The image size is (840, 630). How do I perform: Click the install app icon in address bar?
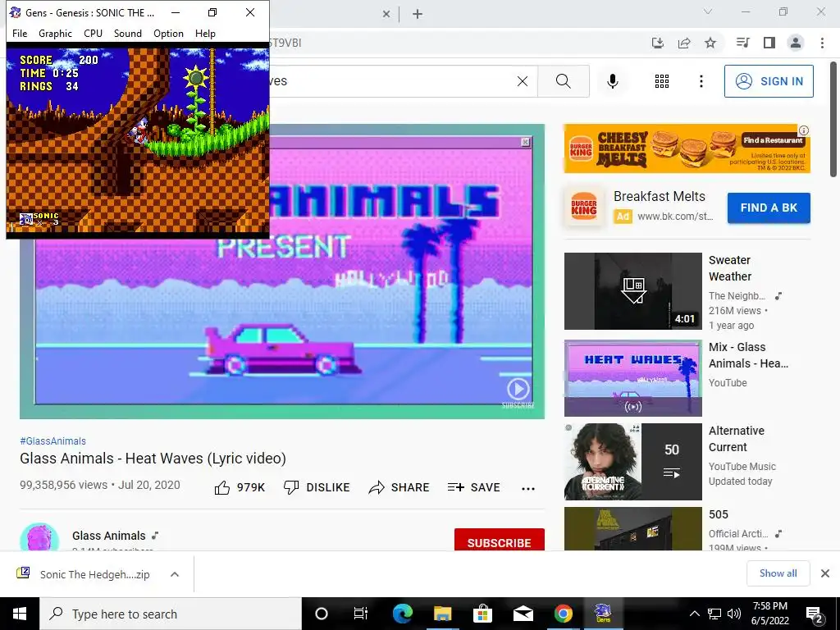click(x=658, y=43)
